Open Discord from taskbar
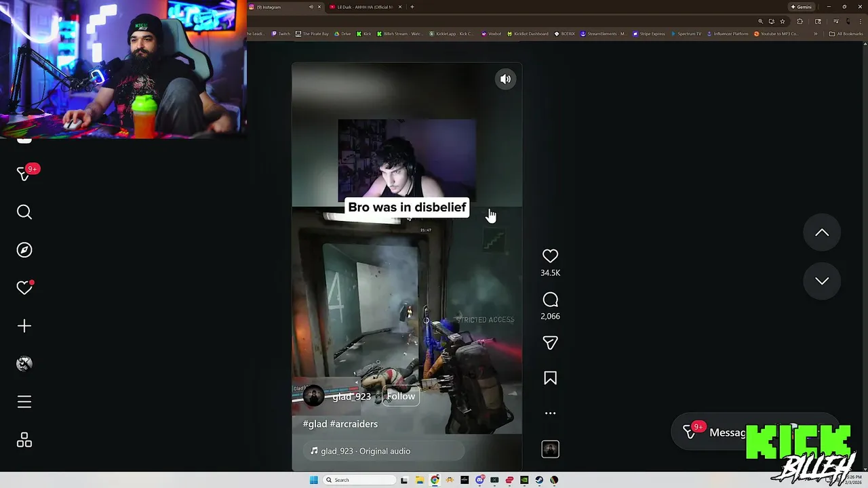 pos(479,480)
